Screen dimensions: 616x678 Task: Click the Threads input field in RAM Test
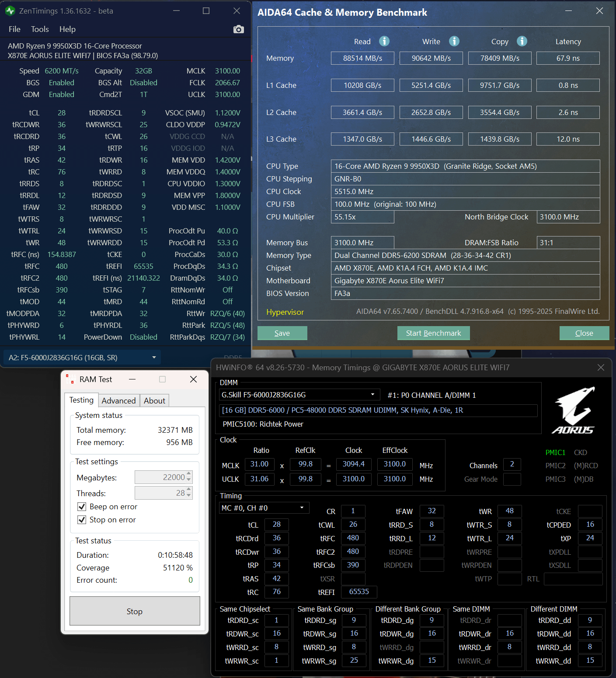[x=164, y=493]
